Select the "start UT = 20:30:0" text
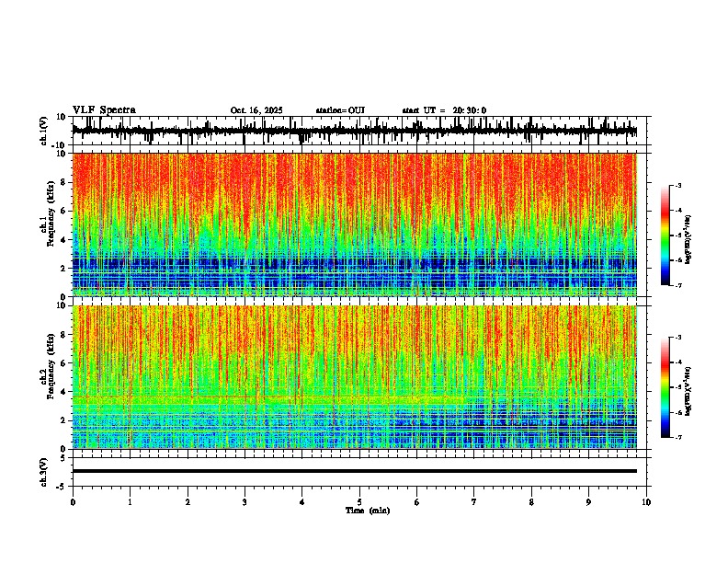The image size is (728, 563). pyautogui.click(x=444, y=110)
